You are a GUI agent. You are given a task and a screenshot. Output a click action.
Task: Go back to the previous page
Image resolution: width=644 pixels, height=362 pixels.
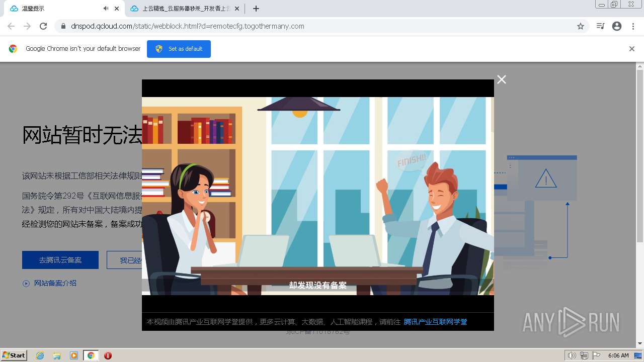point(11,26)
